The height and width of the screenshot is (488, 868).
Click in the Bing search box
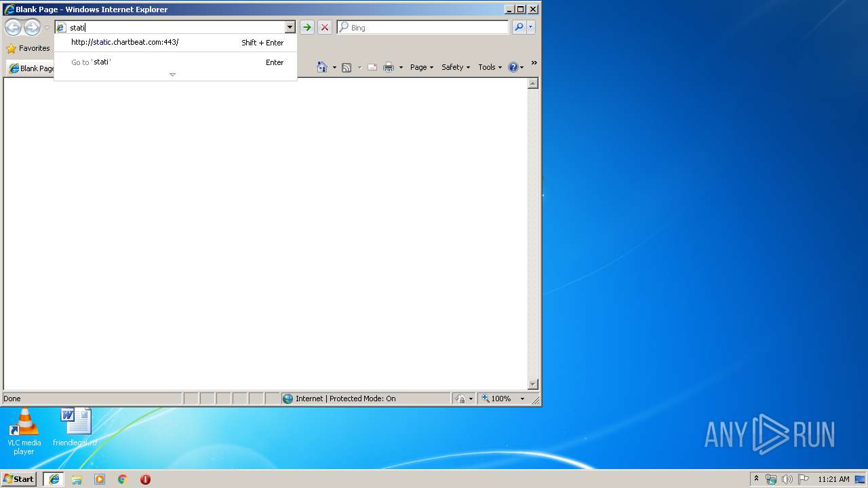(428, 28)
